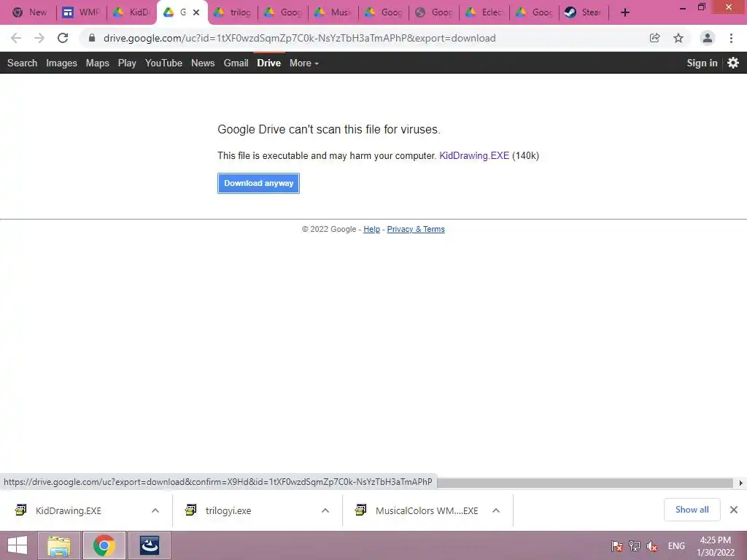Open a new tab with plus button
The image size is (747, 560).
[x=625, y=12]
